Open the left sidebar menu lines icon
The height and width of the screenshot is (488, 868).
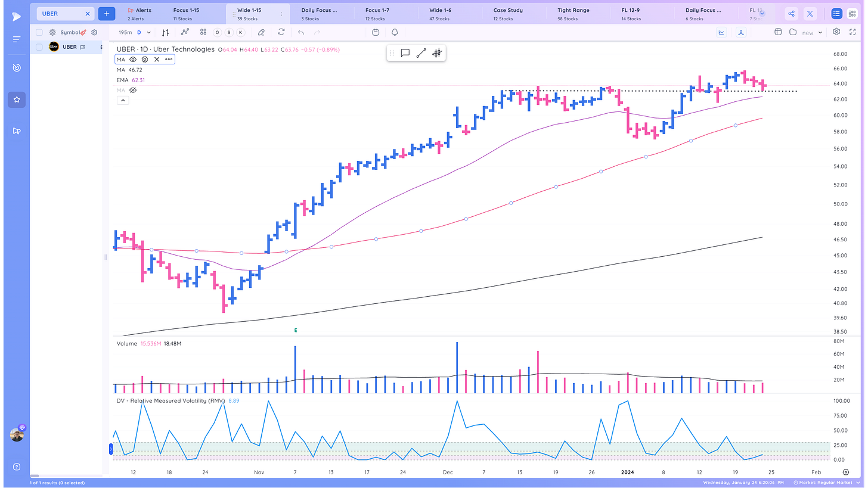pos(16,39)
